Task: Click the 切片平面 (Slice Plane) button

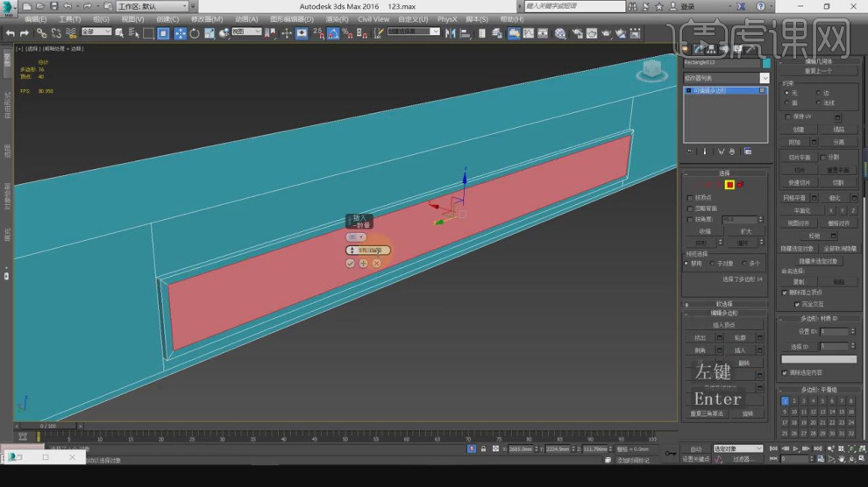Action: (799, 157)
